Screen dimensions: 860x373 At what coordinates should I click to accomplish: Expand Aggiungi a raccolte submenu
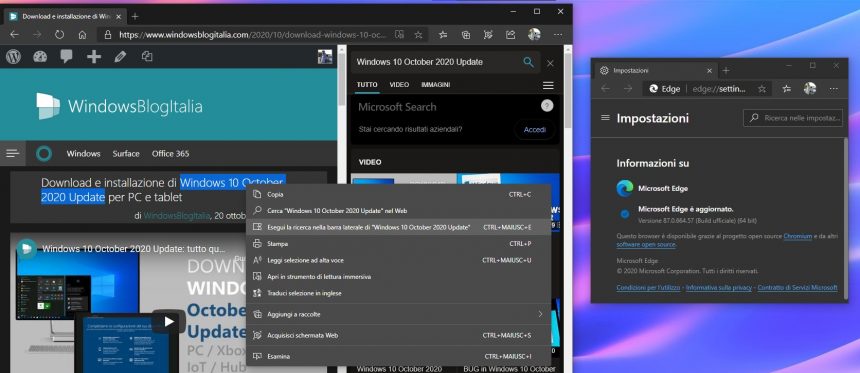click(x=398, y=314)
